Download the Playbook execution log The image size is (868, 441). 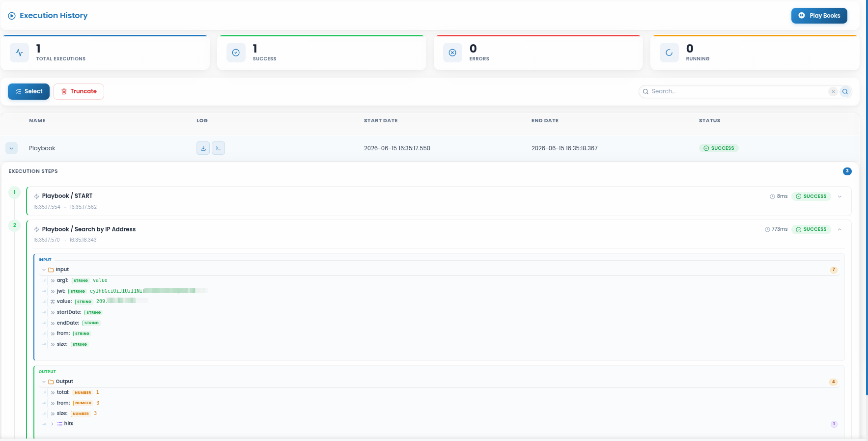203,148
